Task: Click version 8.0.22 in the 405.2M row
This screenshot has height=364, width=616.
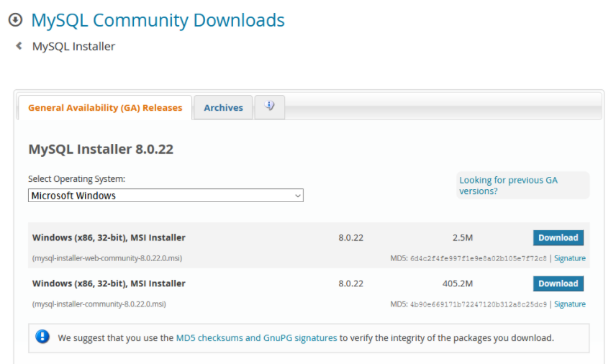Action: pyautogui.click(x=351, y=283)
